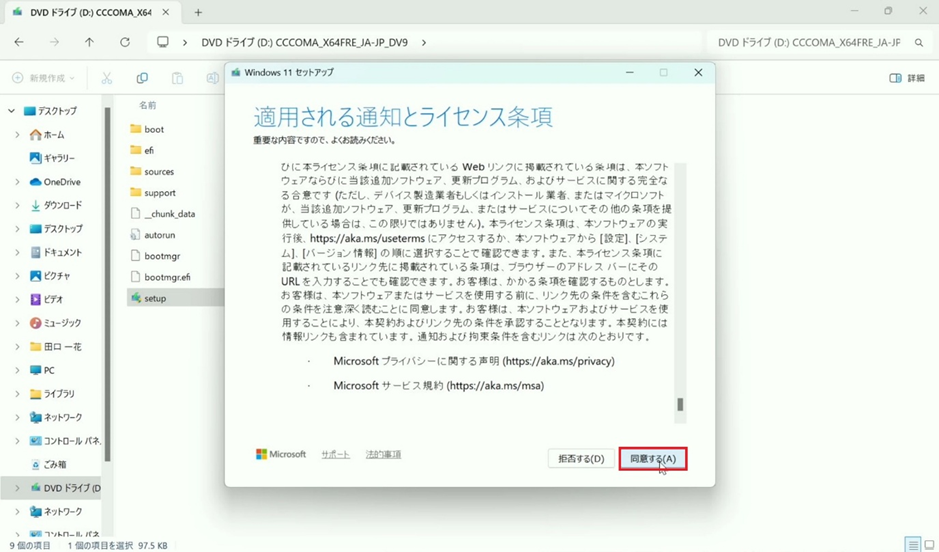Expand the ダウンロード folder chevron
939x552 pixels.
click(17, 206)
